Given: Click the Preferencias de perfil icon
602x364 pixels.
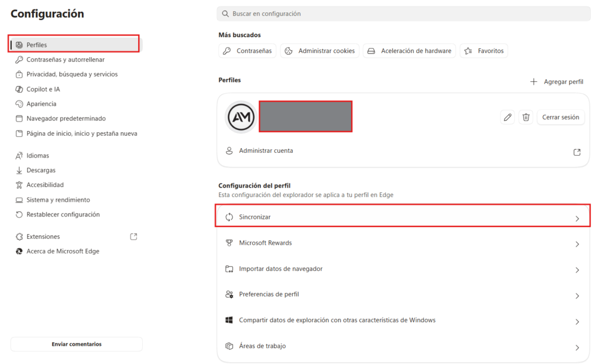Looking at the screenshot, I should click(229, 295).
